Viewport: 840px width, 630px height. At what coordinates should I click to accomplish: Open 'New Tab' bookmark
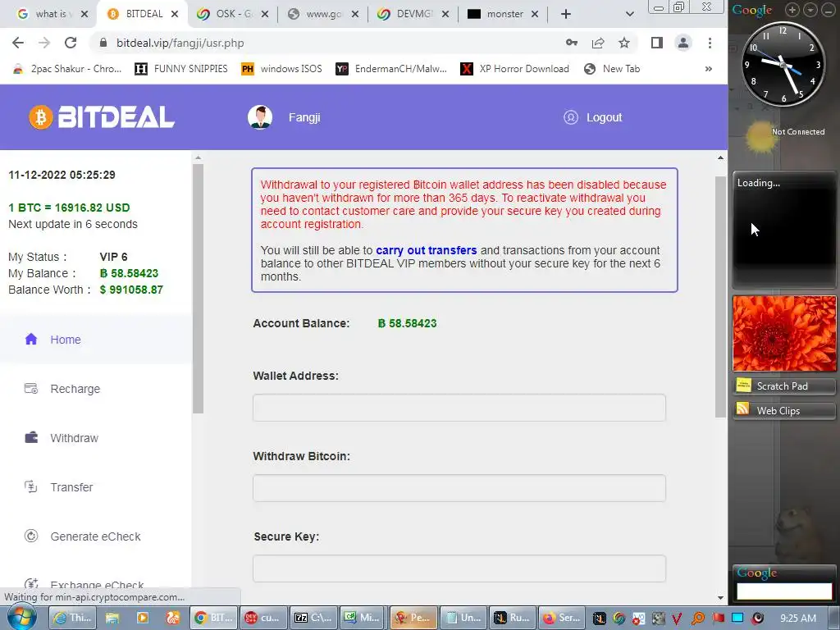pos(612,69)
